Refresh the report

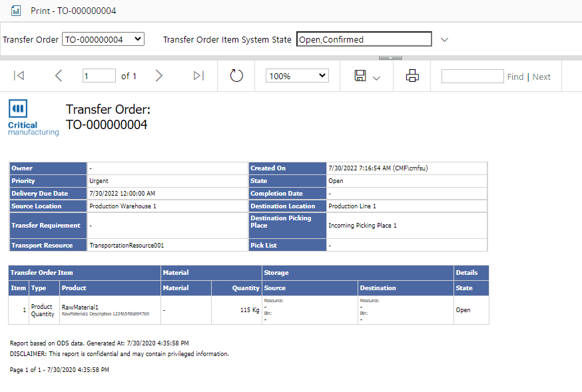click(236, 76)
